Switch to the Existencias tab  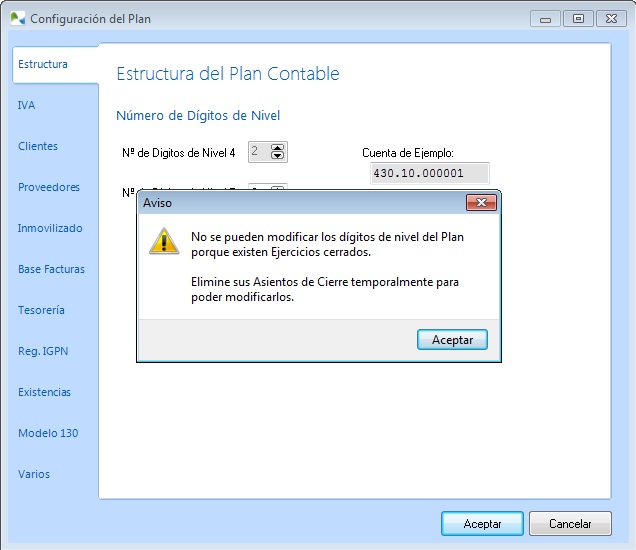coord(44,392)
